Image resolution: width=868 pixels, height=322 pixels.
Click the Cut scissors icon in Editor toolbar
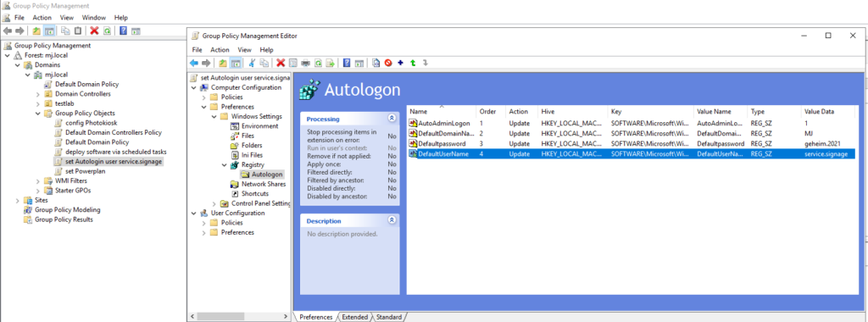point(252,63)
